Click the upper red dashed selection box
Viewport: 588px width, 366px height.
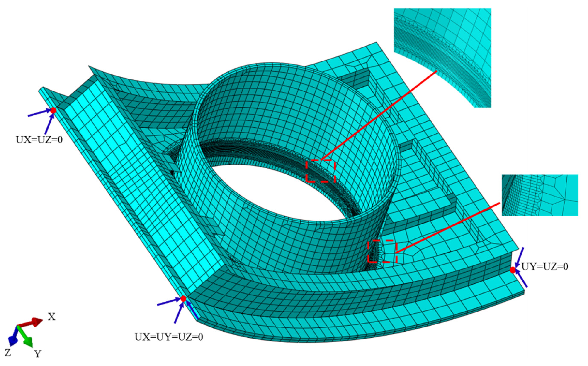[x=321, y=171]
